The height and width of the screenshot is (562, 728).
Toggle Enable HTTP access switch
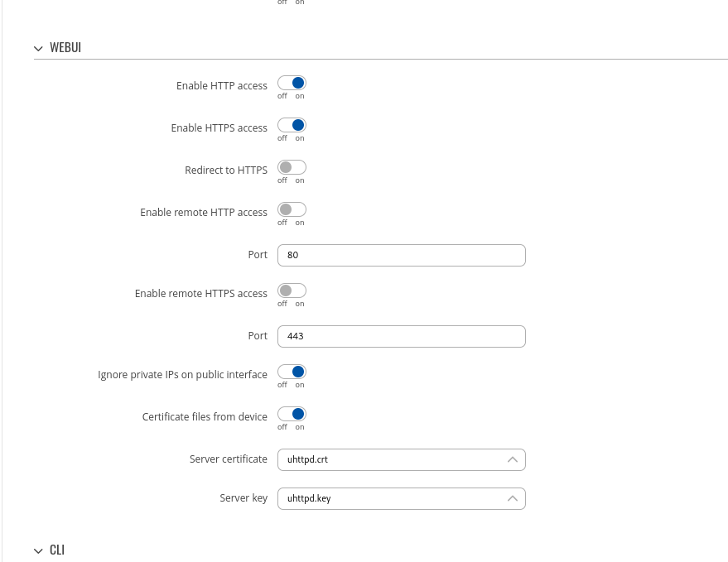tap(292, 83)
